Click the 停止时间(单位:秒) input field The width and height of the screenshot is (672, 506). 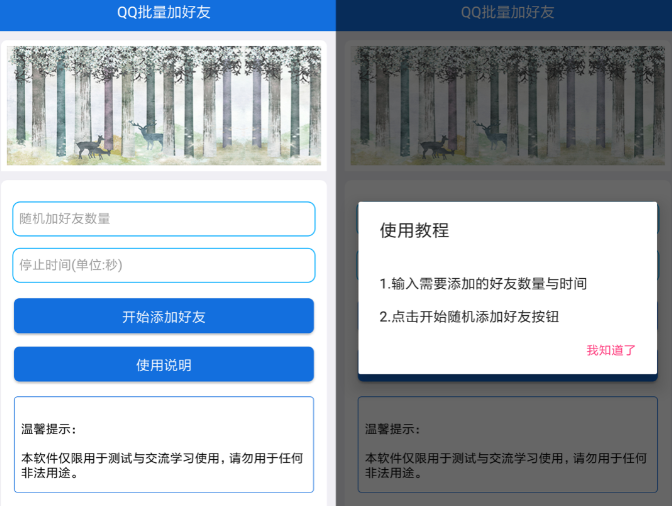coord(164,265)
